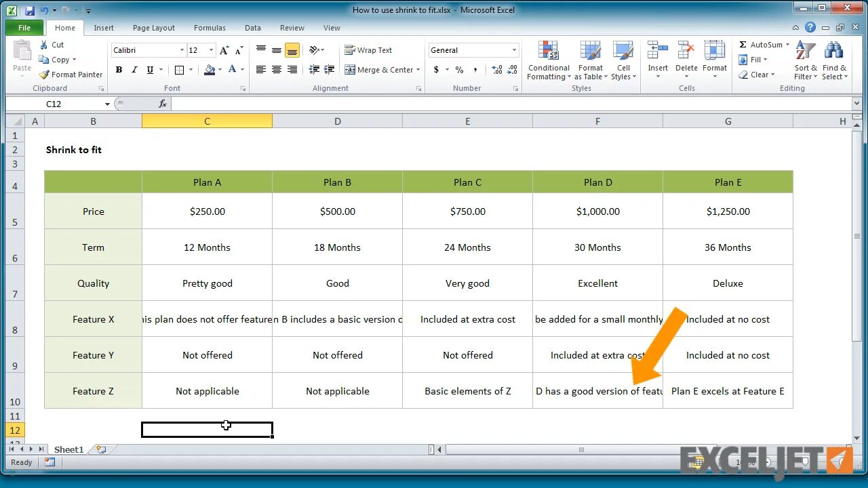
Task: Apply Font Color letter A
Action: coord(233,70)
